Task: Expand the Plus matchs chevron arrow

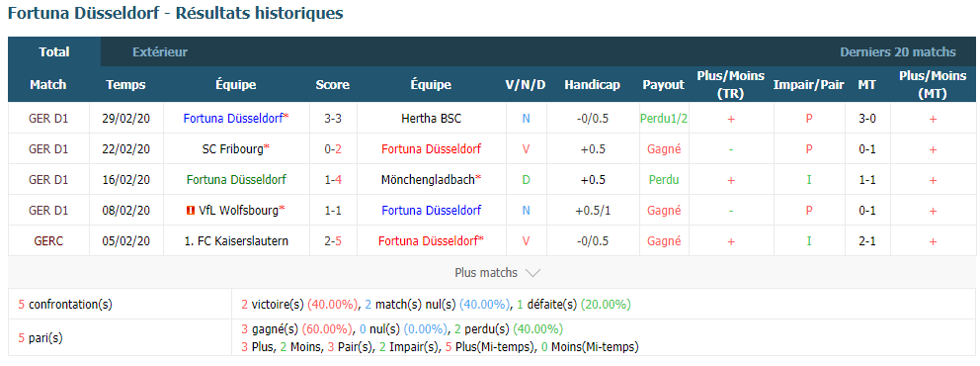Action: [532, 273]
